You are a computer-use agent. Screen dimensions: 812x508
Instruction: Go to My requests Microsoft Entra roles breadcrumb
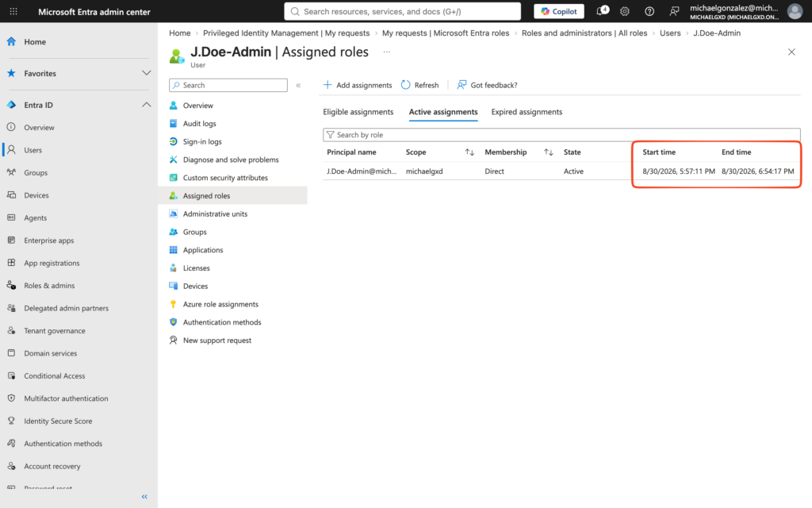(446, 33)
